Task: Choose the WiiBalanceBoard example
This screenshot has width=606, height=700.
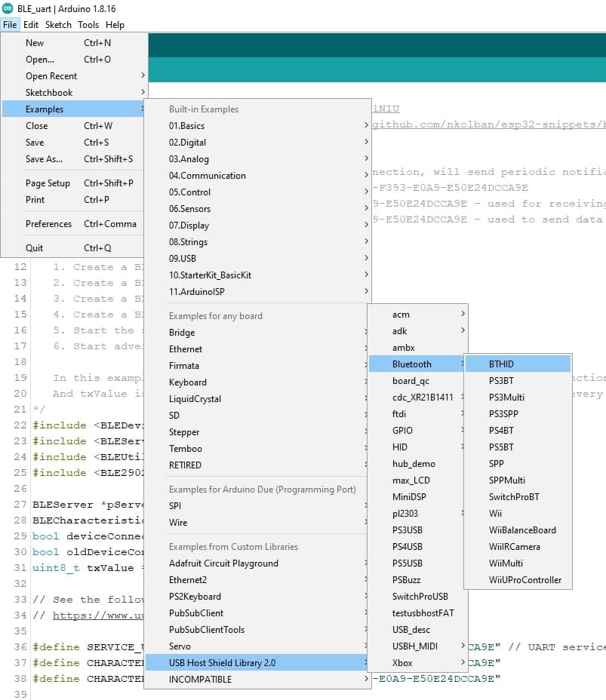Action: click(522, 530)
